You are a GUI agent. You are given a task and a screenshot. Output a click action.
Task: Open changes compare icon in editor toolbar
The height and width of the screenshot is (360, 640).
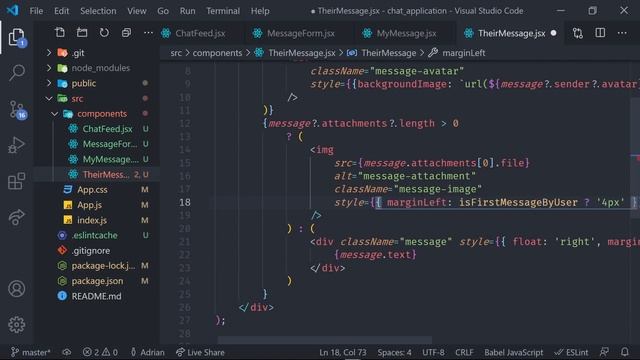tap(578, 33)
